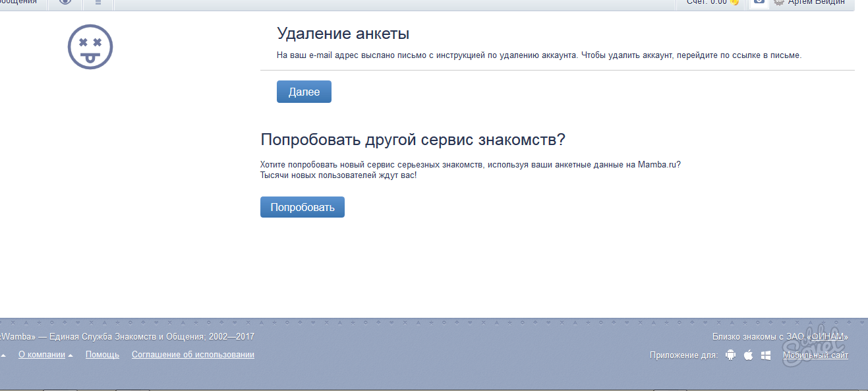The image size is (868, 391).
Task: Open Соглашение об использовании link
Action: point(192,355)
